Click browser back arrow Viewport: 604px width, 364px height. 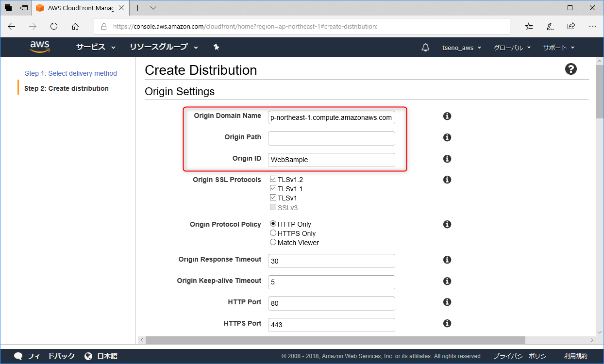point(12,26)
